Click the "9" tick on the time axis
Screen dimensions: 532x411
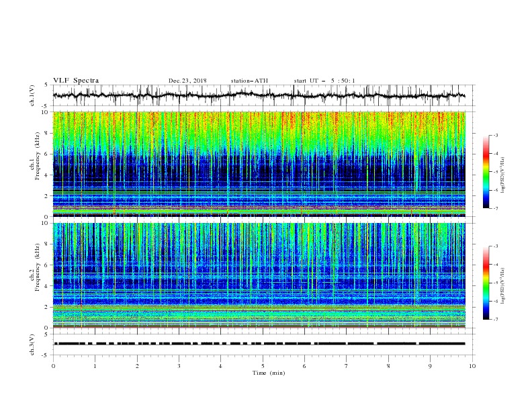430,366
